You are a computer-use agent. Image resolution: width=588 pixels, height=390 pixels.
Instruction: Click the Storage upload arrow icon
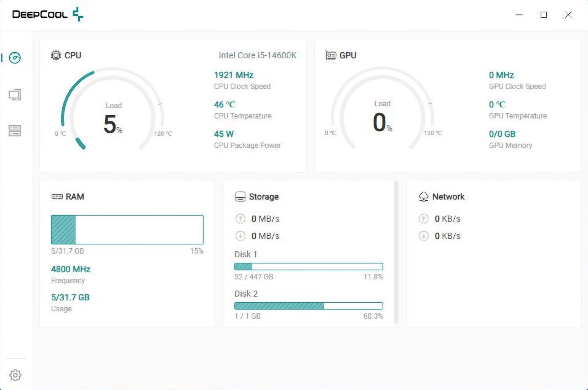[240, 219]
